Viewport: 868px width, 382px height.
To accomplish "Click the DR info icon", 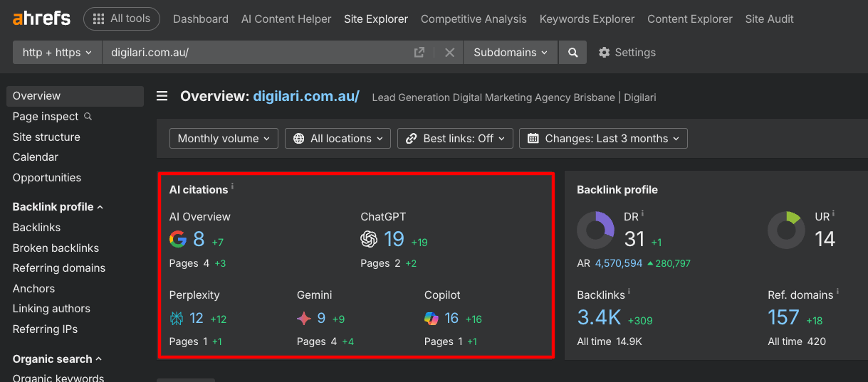I will click(x=642, y=213).
